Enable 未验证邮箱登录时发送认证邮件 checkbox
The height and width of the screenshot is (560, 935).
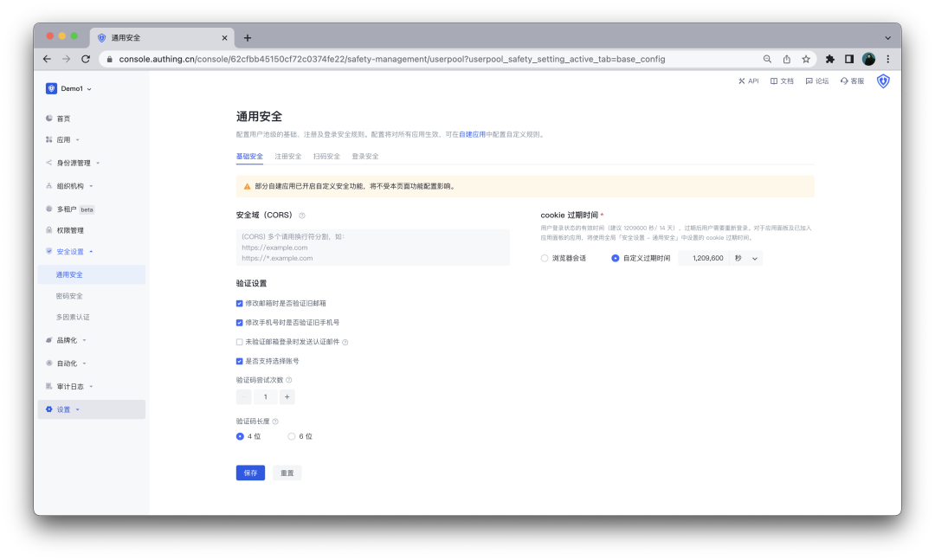coord(239,342)
